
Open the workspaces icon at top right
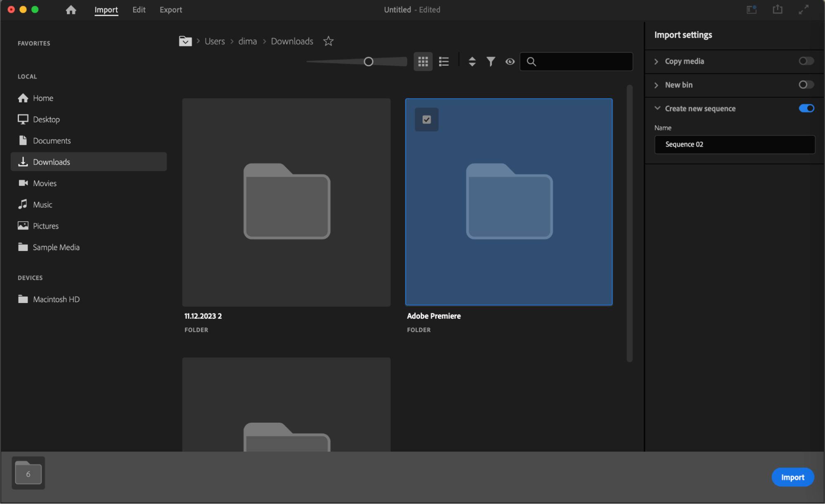point(752,9)
